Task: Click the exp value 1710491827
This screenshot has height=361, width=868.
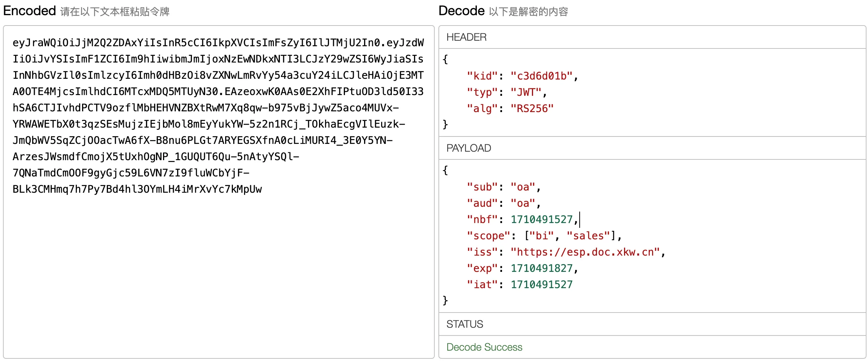Action: pyautogui.click(x=541, y=269)
